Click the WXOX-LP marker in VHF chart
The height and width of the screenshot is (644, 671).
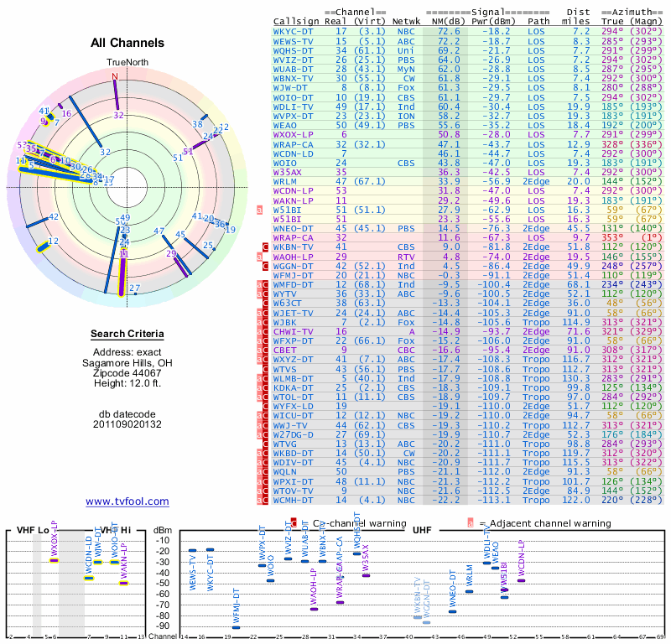pos(54,560)
